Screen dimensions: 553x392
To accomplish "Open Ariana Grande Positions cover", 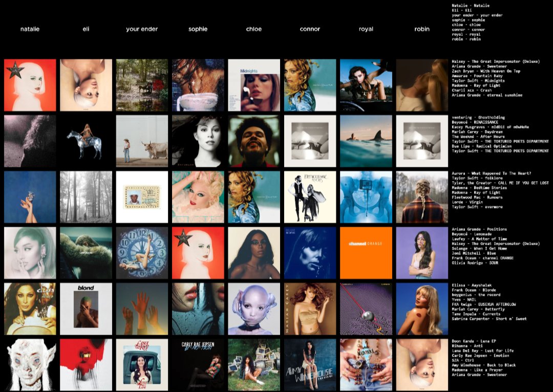I will 30,253.
